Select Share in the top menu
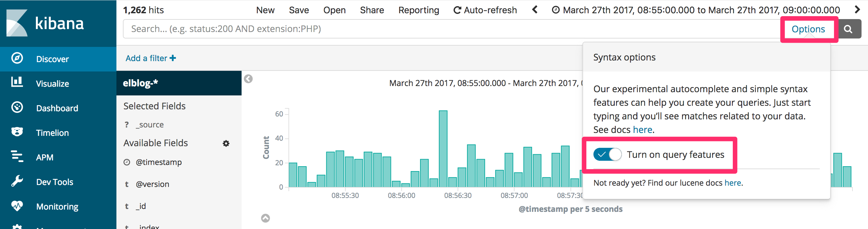 click(372, 10)
